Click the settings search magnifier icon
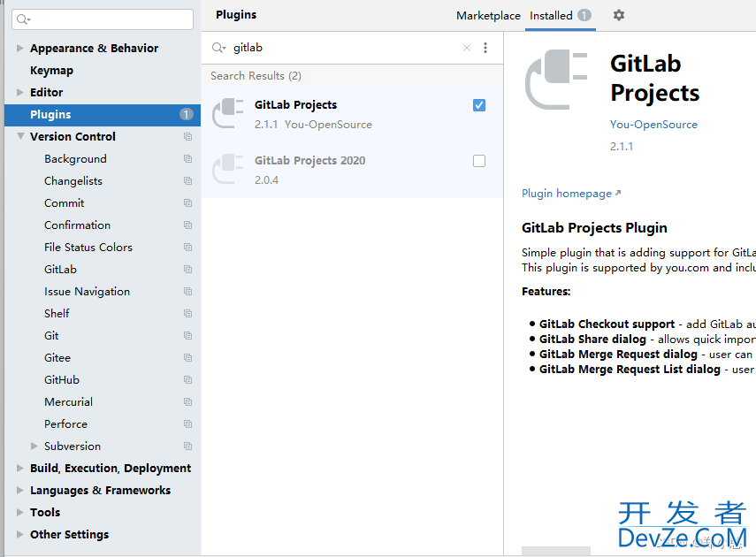This screenshot has width=756, height=557. pyautogui.click(x=23, y=19)
